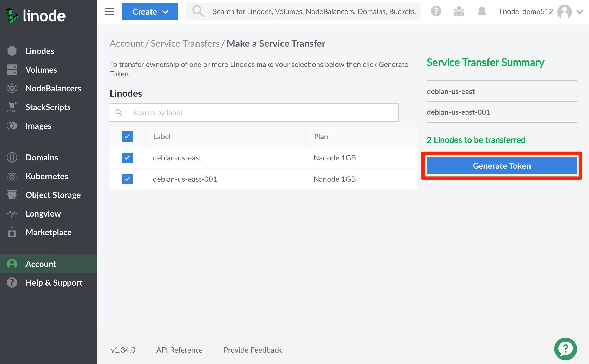Open the Create dropdown
Image resolution: width=589 pixels, height=364 pixels.
click(150, 11)
